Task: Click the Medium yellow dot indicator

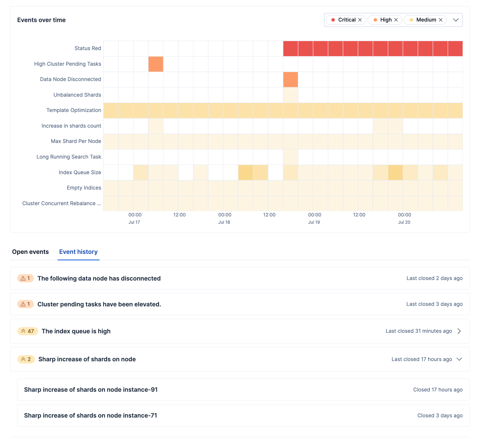Action: tap(411, 20)
